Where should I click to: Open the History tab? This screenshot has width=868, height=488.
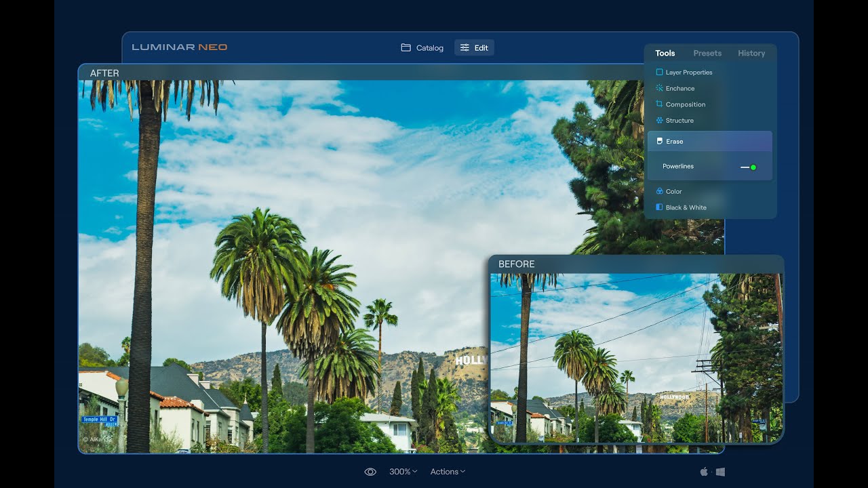coord(751,53)
